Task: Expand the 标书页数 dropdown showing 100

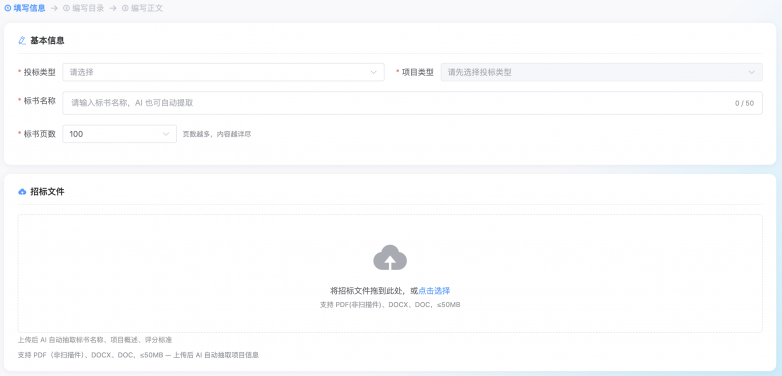Action: click(120, 134)
